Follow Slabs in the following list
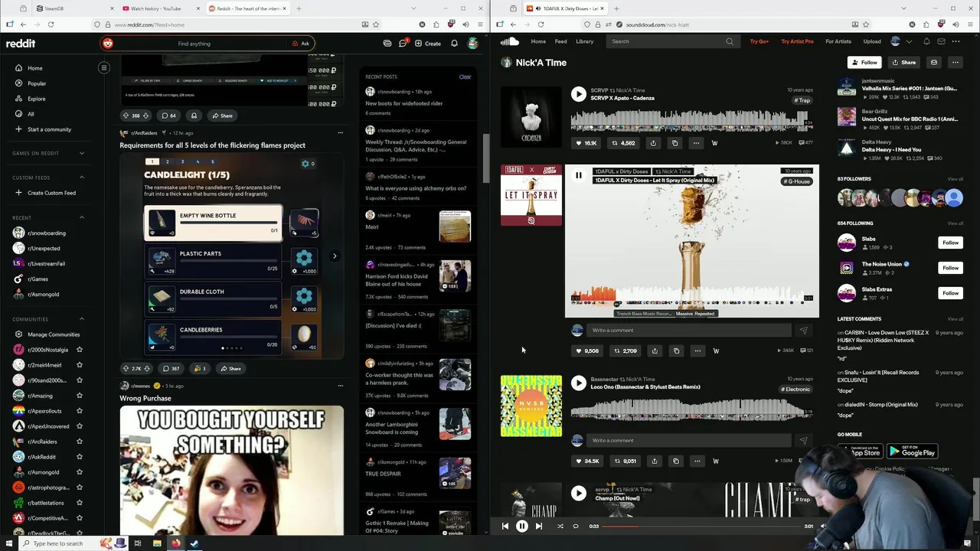 pos(950,243)
